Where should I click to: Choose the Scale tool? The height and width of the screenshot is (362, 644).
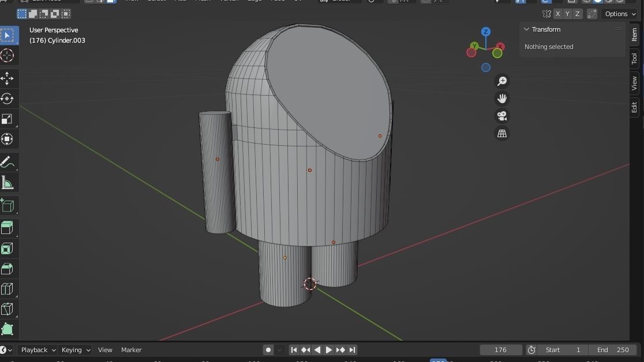click(x=7, y=119)
